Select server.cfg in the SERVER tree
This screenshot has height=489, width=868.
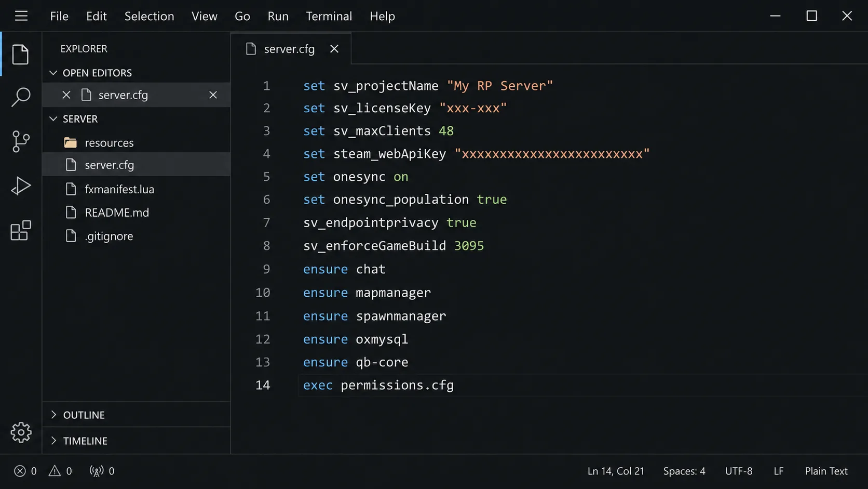(136, 165)
